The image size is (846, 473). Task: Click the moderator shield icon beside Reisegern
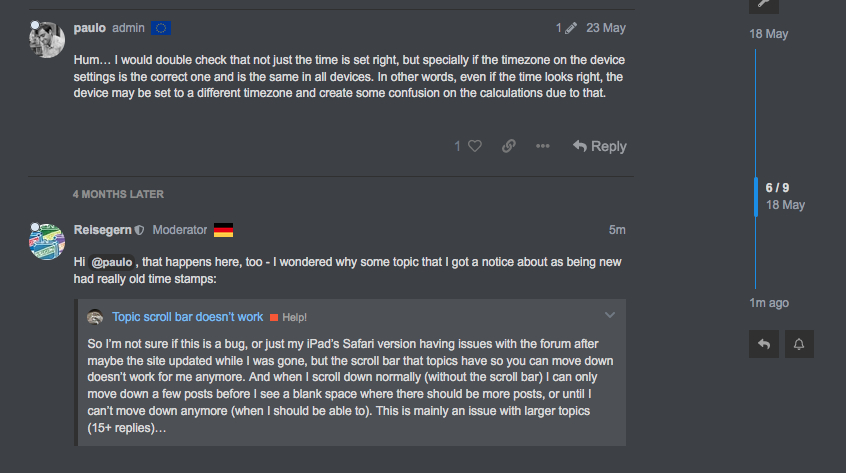coord(140,230)
